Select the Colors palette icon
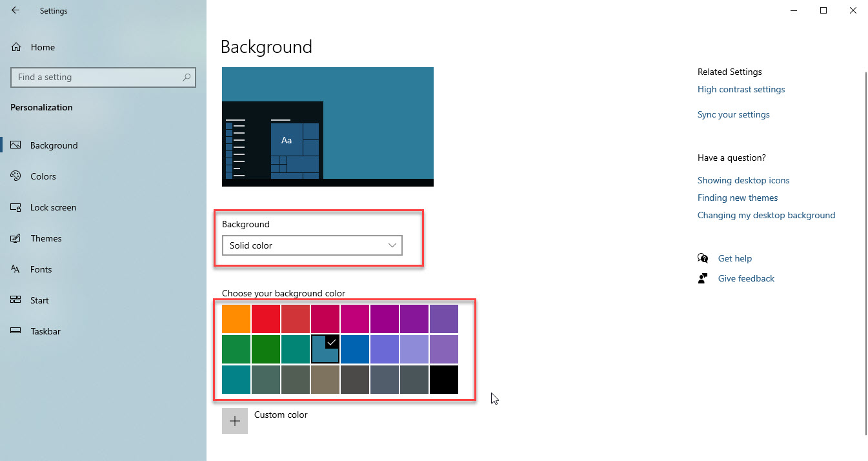868x461 pixels. point(16,176)
